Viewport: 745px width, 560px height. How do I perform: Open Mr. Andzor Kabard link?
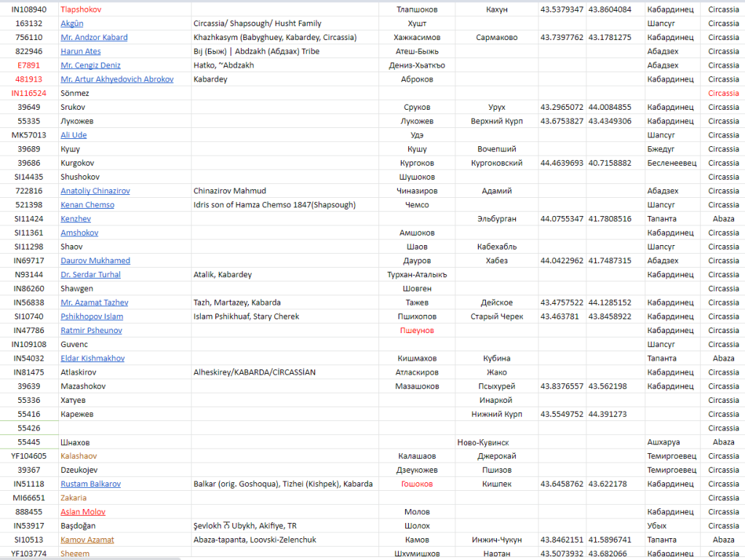(94, 37)
